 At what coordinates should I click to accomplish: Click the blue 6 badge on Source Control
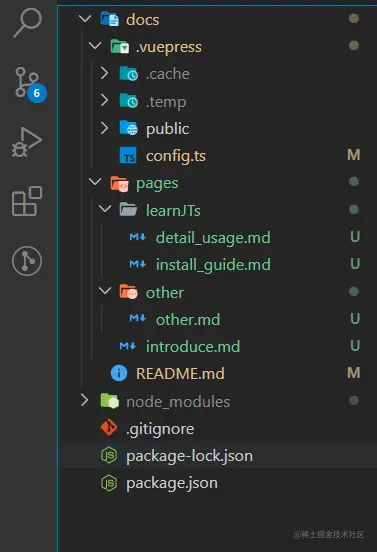click(37, 93)
